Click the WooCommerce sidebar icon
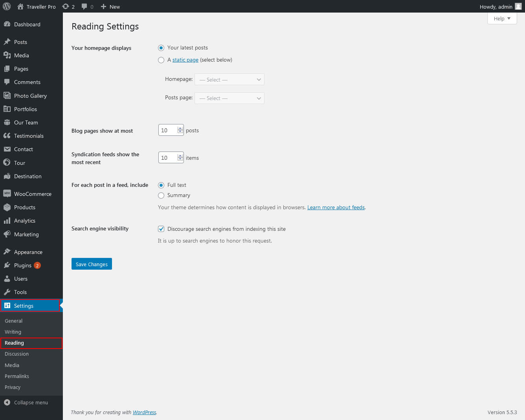 tap(7, 194)
